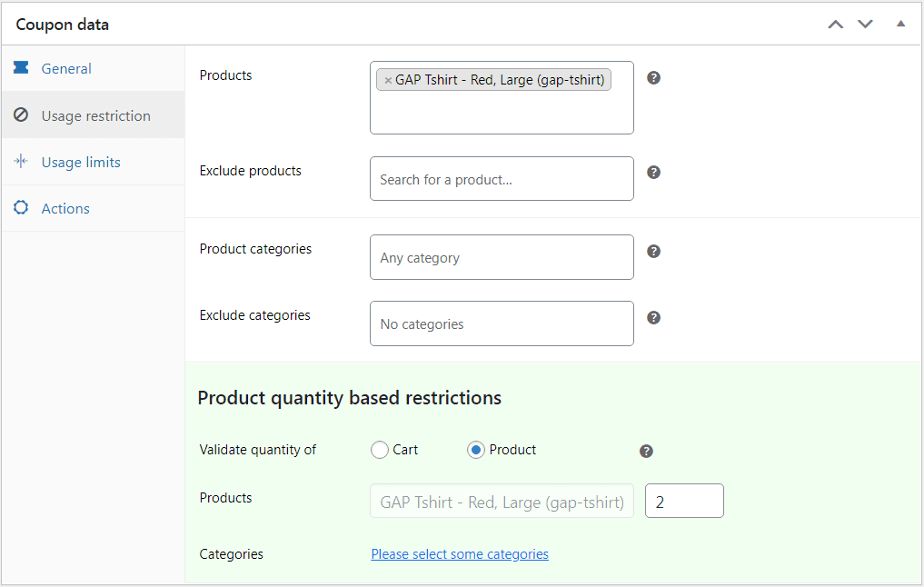
Task: Show help for Products field
Action: (653, 78)
